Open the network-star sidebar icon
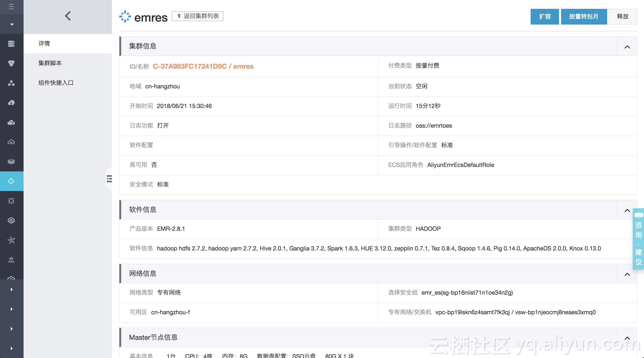Screen dimensions: 644x358 (x=11, y=240)
